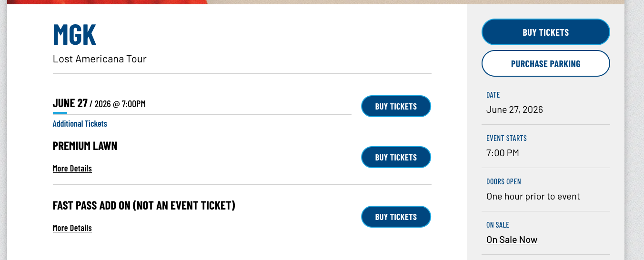The width and height of the screenshot is (644, 260).
Task: Expand More Details under Fast Pass Add On
Action: [x=72, y=228]
